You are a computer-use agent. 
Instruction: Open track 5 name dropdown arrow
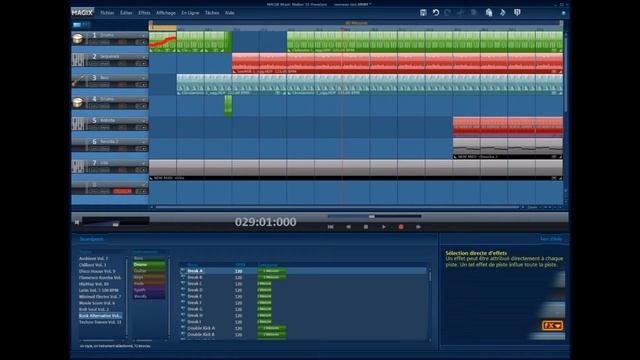click(x=144, y=120)
